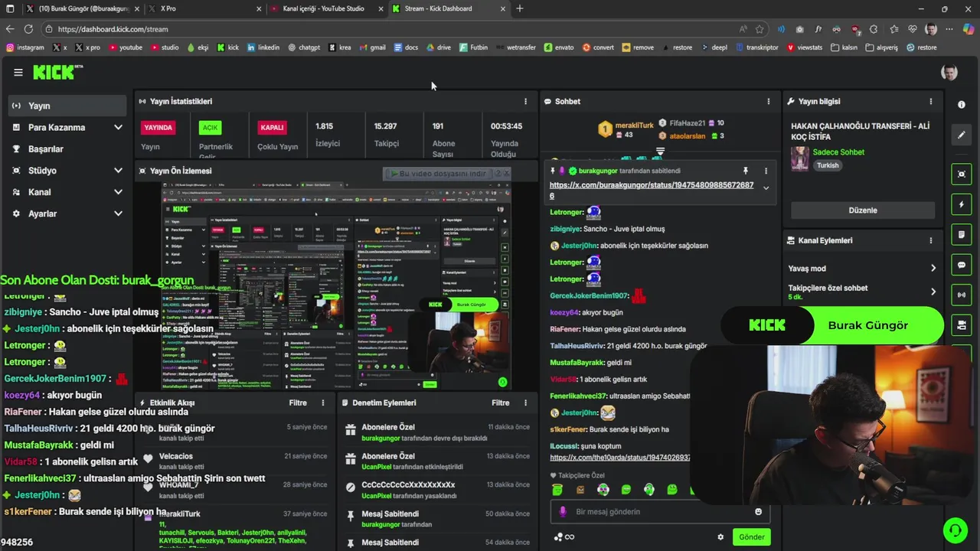Select Yayın in the sidebar
The width and height of the screenshot is (980, 551).
67,106
